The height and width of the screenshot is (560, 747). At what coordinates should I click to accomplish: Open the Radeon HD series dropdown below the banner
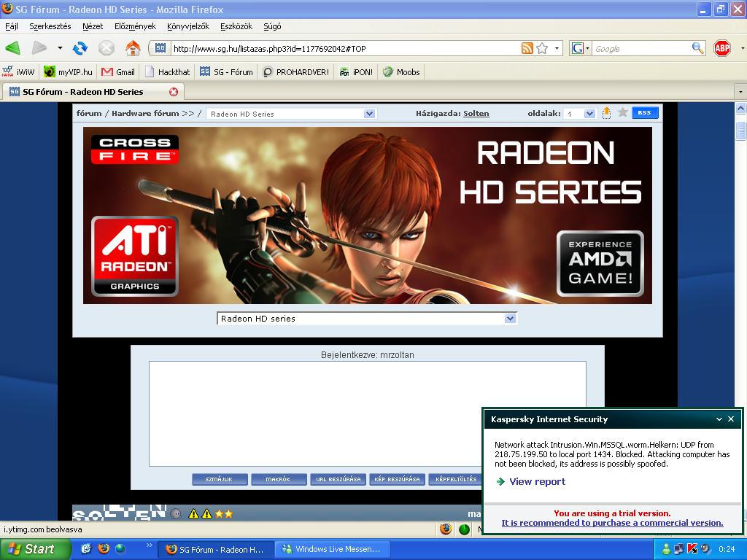pos(510,319)
